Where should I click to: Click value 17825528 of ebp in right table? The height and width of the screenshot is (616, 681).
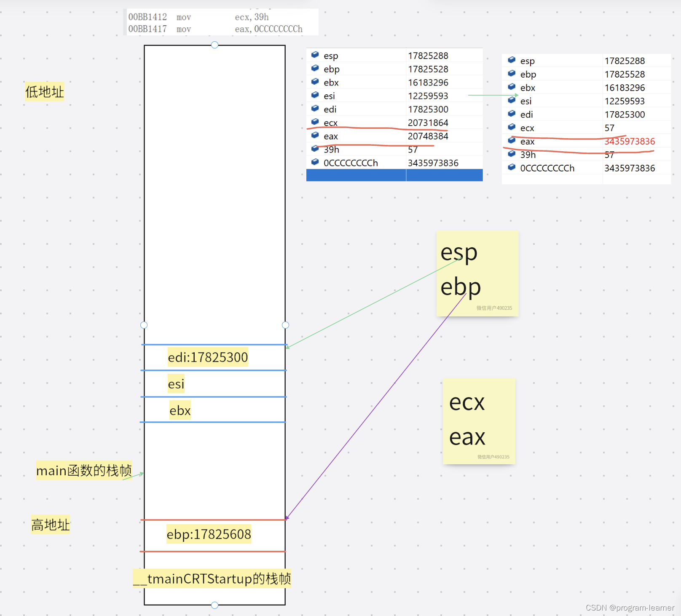[x=625, y=74]
